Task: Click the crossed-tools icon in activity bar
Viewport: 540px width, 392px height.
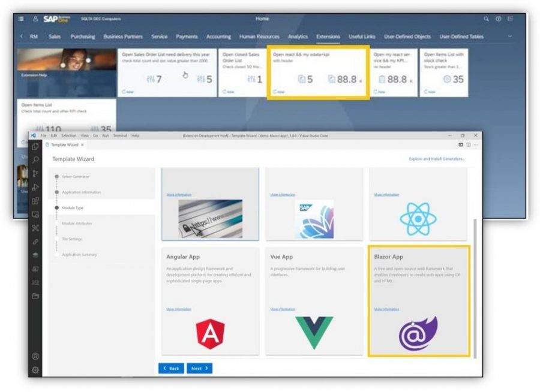Action: pos(35,228)
